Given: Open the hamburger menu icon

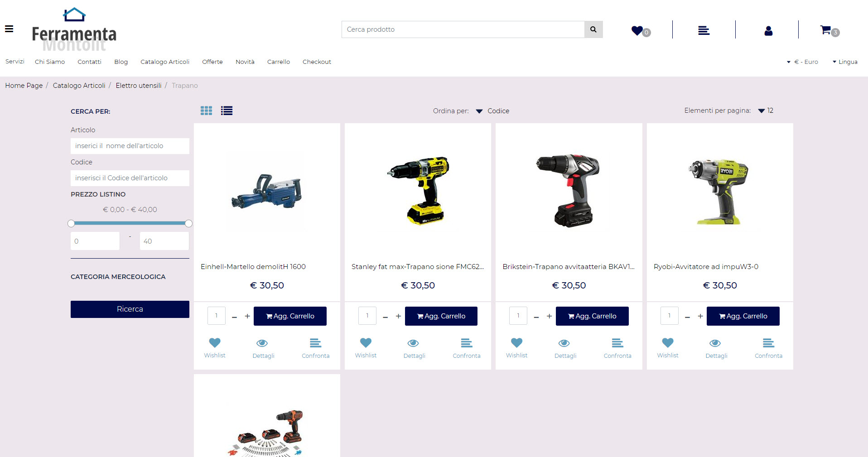Looking at the screenshot, I should (9, 29).
